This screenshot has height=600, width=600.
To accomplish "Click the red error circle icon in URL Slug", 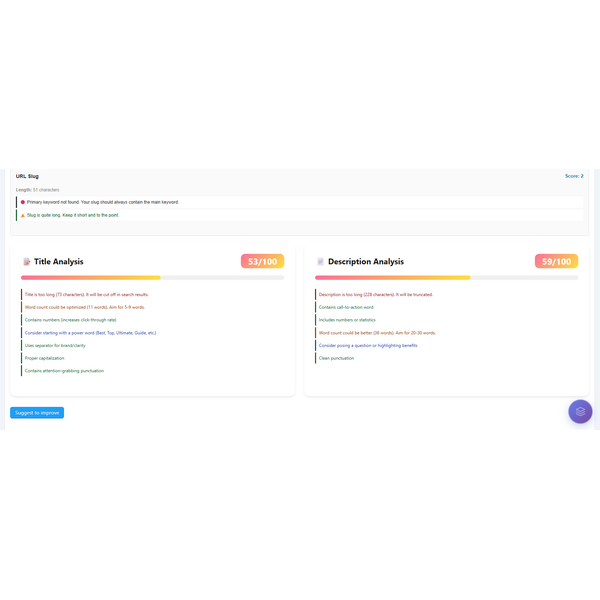I will click(x=23, y=202).
